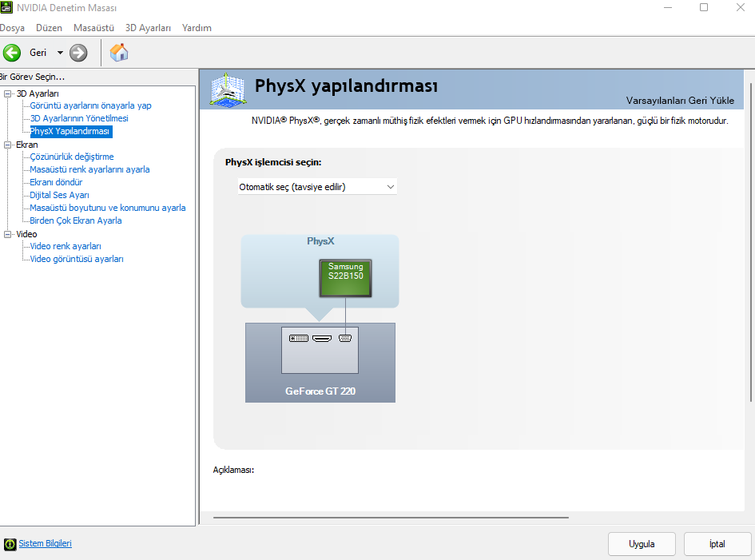
Task: Open Video renk ayarları
Action: pos(66,246)
